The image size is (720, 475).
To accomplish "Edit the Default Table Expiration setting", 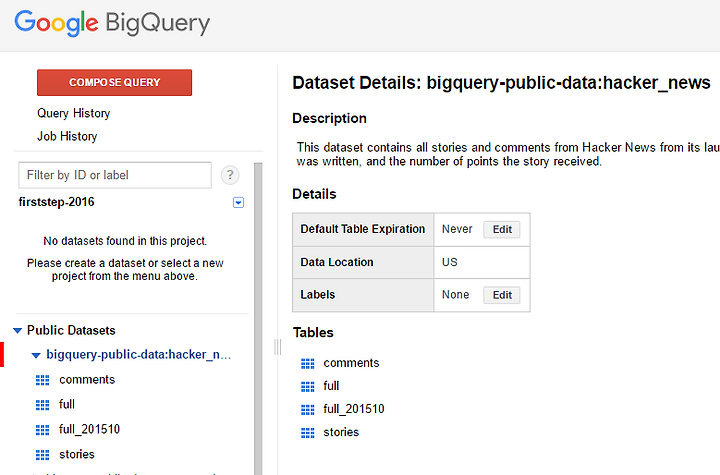I will [502, 229].
